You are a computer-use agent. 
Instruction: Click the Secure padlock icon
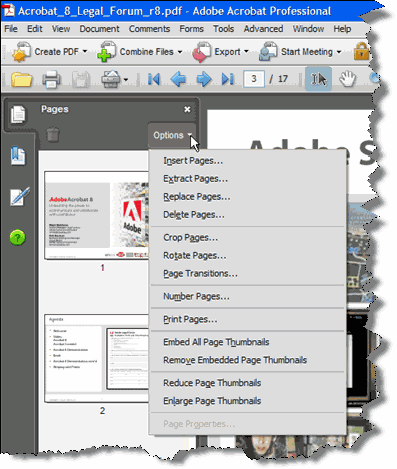pyautogui.click(x=361, y=52)
